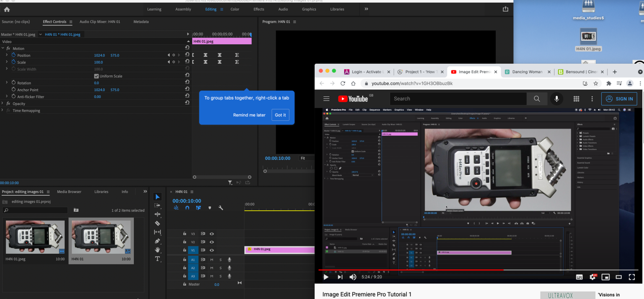Expand the Position property
The width and height of the screenshot is (644, 299).
(7, 55)
